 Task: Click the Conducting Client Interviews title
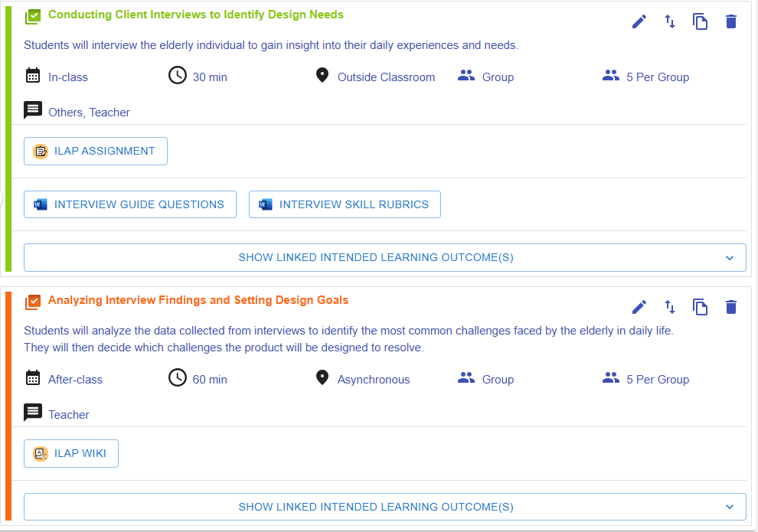click(x=196, y=15)
